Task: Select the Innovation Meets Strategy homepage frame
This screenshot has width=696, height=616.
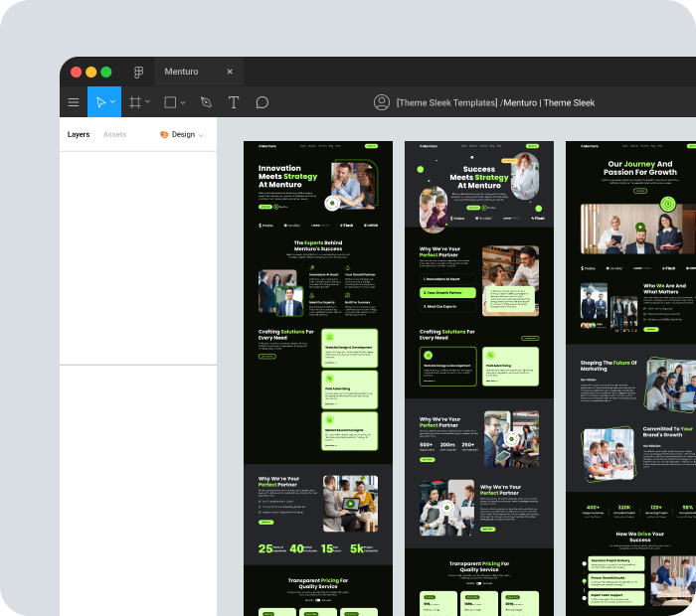Action: 318,379
